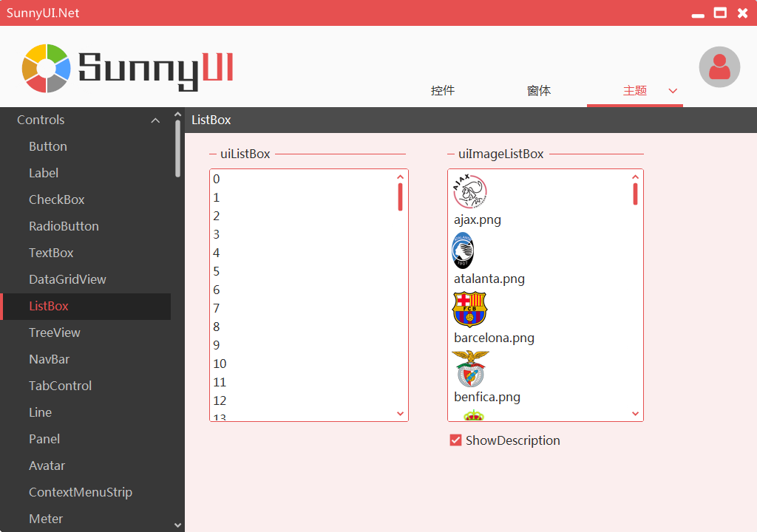This screenshot has height=532, width=757.
Task: Open the RadioButton page in sidebar
Action: pyautogui.click(x=86, y=226)
